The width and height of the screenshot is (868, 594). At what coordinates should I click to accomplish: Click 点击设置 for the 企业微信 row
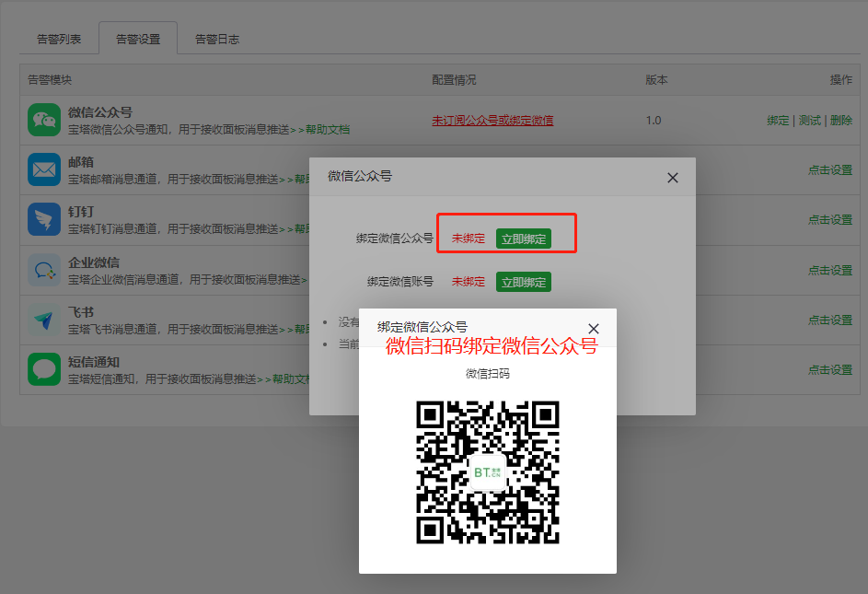coord(830,271)
